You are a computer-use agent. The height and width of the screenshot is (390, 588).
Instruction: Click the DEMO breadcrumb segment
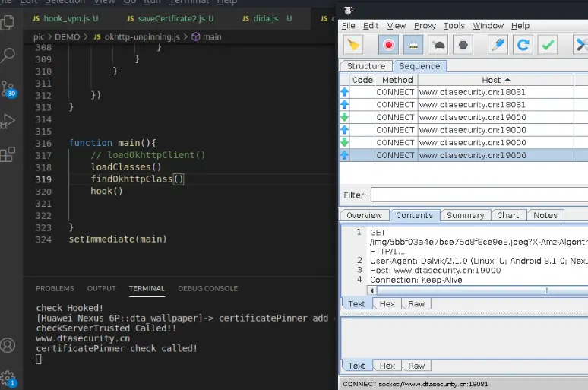coord(67,36)
